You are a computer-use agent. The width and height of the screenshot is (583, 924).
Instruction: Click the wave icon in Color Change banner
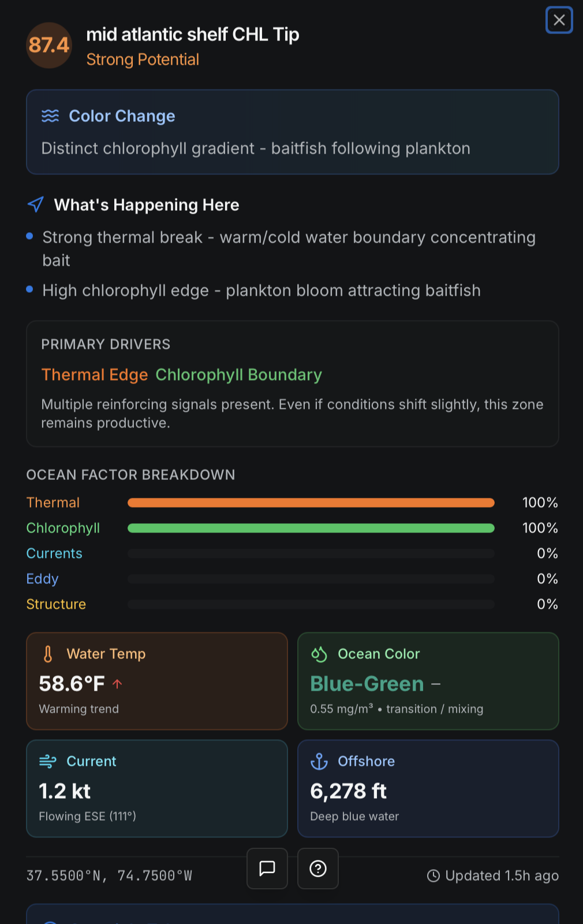point(51,115)
